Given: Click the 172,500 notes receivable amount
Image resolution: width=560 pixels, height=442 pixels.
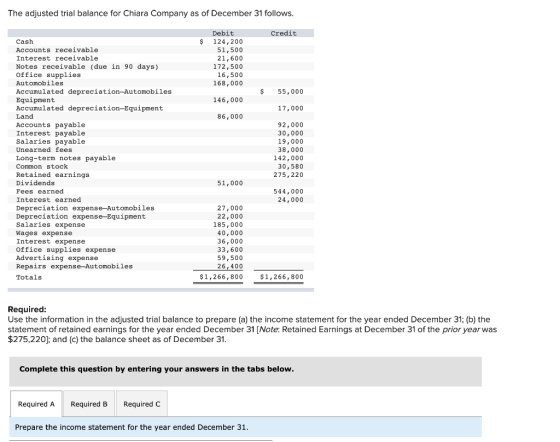Looking at the screenshot, I should coord(228,67).
